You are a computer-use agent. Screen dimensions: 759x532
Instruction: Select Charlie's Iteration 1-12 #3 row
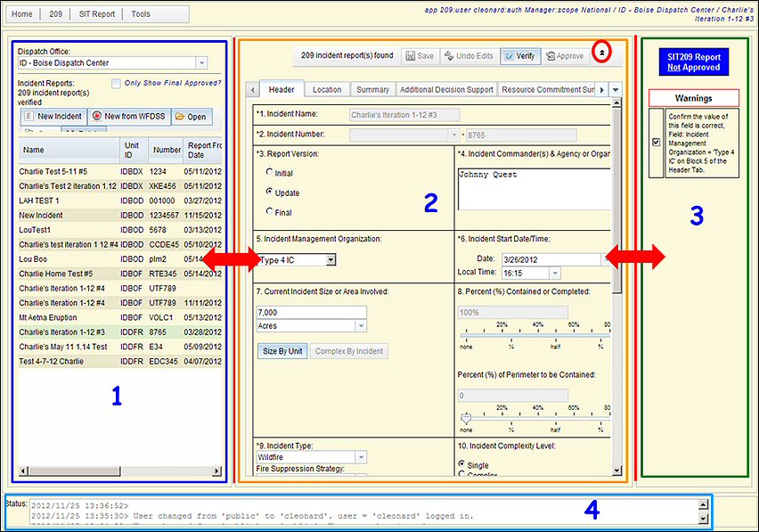coord(120,332)
